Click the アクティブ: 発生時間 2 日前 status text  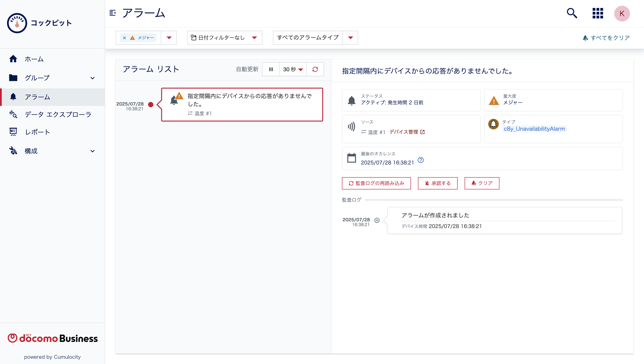(392, 103)
